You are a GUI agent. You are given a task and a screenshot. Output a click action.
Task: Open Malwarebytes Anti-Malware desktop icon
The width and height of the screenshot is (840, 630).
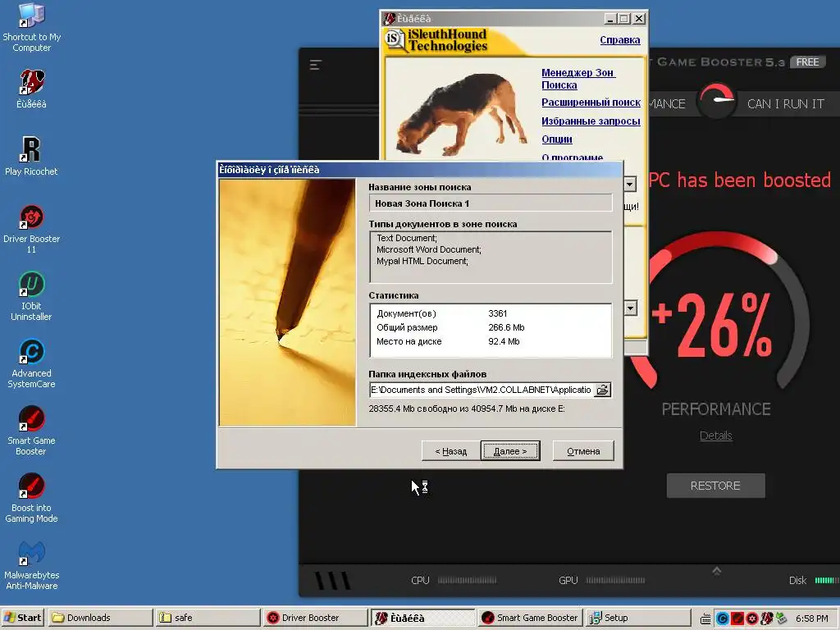coord(32,565)
